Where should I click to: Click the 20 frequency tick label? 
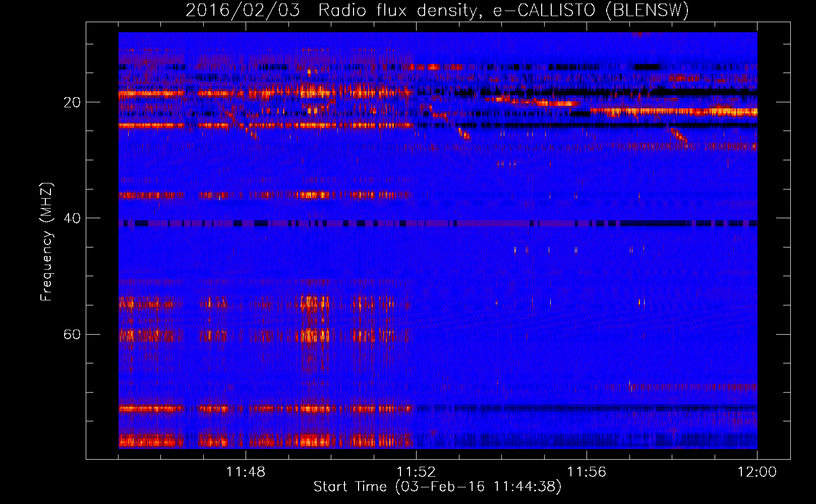[72, 102]
